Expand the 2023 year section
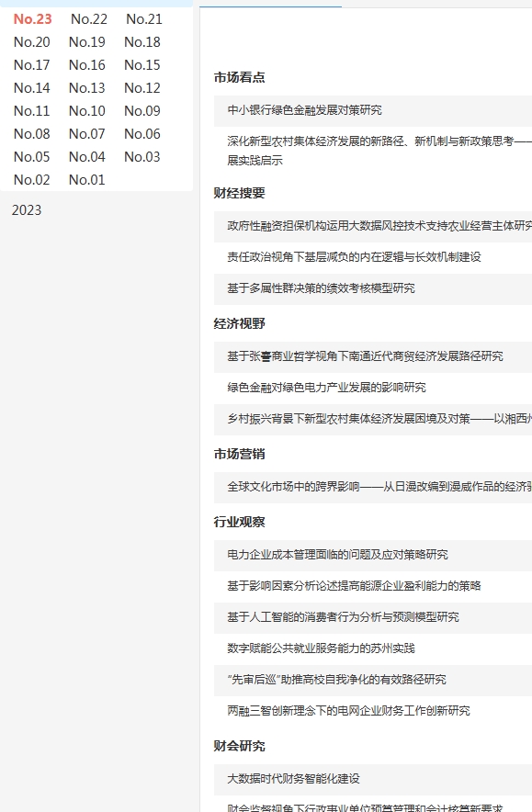The image size is (532, 812). click(27, 210)
